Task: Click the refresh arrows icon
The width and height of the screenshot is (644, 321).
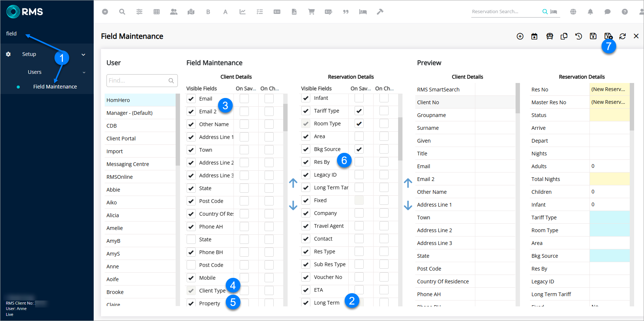Action: pyautogui.click(x=622, y=36)
